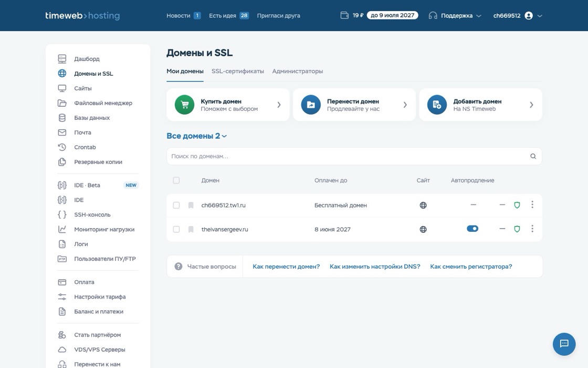Open Есть идея in the top menu
The image size is (588, 368).
[x=229, y=16]
